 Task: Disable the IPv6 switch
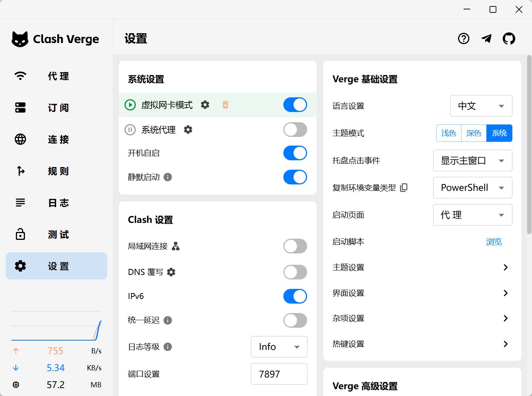point(295,296)
